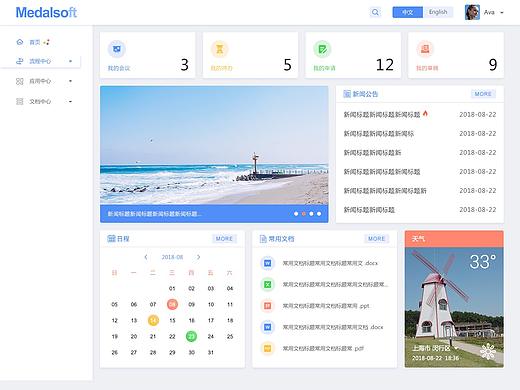Click the green Excel document icon
Image resolution: width=520 pixels, height=390 pixels.
point(267,285)
